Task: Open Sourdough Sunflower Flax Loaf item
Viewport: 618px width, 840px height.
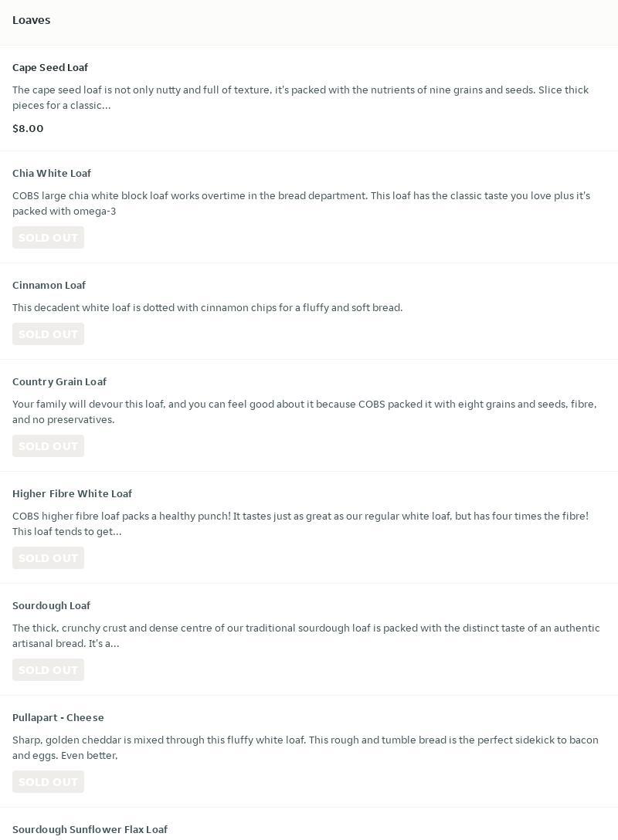Action: [90, 830]
